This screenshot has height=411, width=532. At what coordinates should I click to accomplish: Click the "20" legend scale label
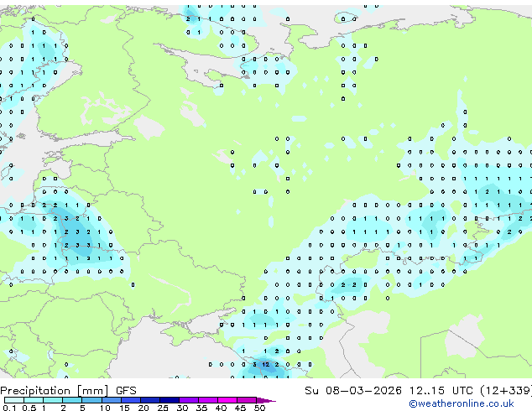[143, 408]
